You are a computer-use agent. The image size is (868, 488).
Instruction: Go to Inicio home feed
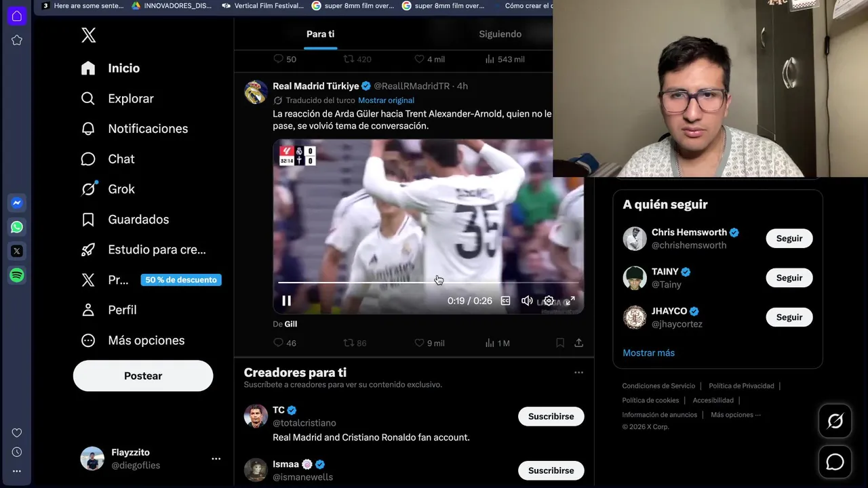coord(111,68)
